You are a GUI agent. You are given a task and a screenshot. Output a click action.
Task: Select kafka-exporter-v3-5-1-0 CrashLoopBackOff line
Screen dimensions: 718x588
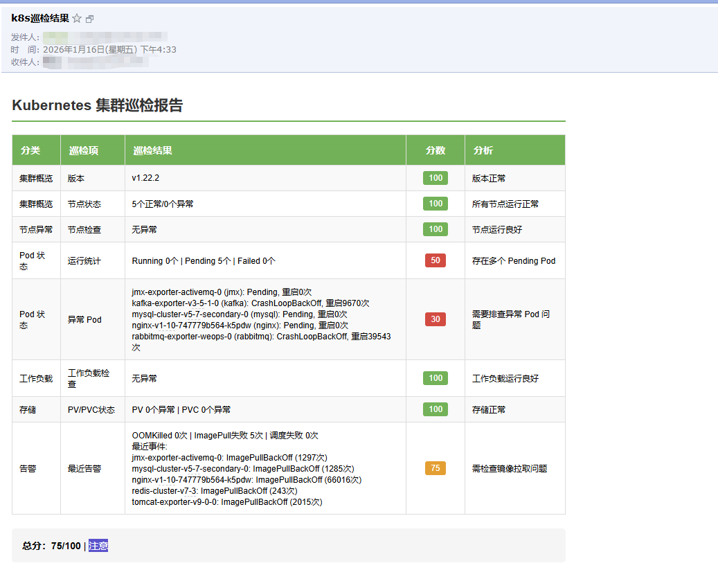(x=251, y=303)
